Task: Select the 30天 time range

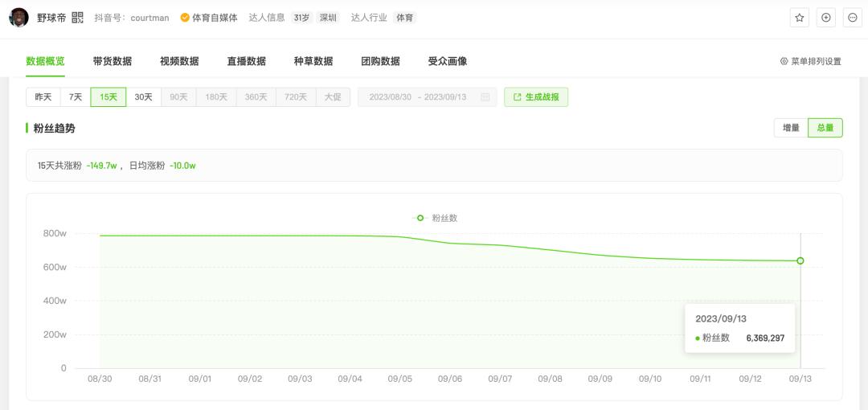Action: pos(143,97)
